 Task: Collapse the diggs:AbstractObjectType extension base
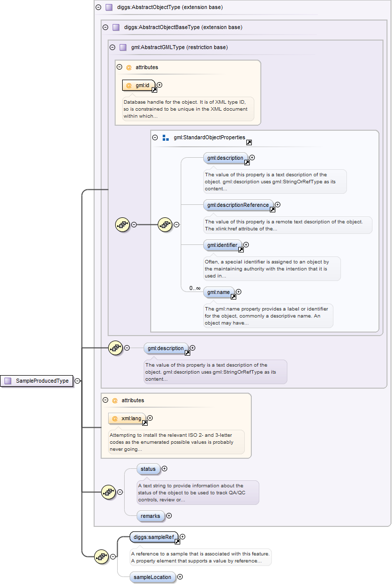pos(98,8)
